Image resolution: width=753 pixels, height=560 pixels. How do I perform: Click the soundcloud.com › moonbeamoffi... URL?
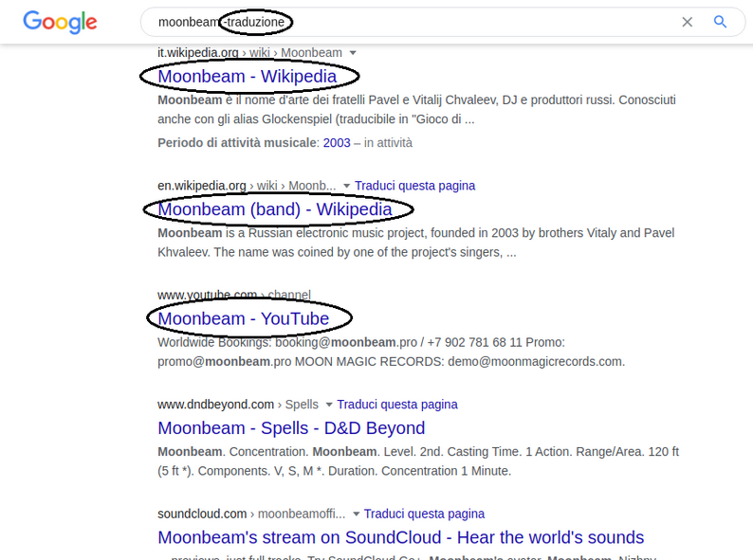251,514
